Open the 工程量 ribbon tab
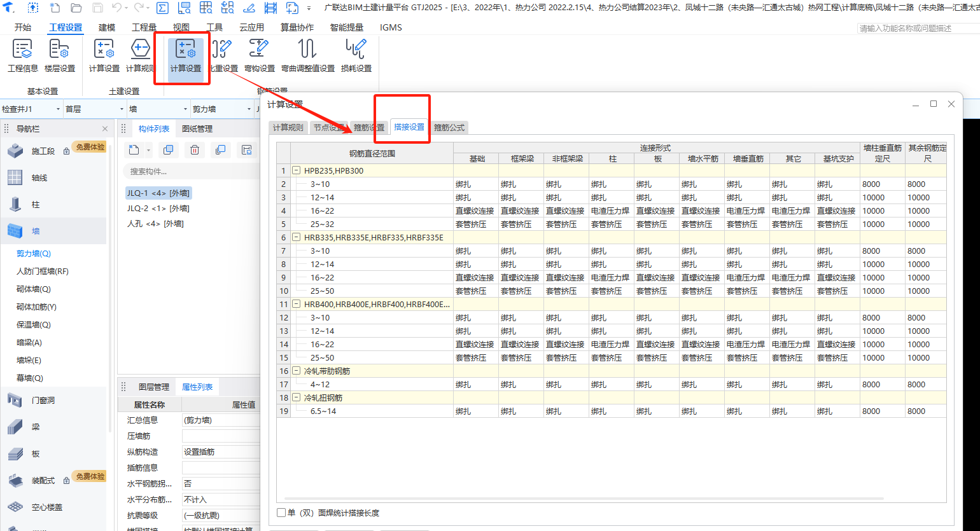The height and width of the screenshot is (531, 980). (144, 27)
